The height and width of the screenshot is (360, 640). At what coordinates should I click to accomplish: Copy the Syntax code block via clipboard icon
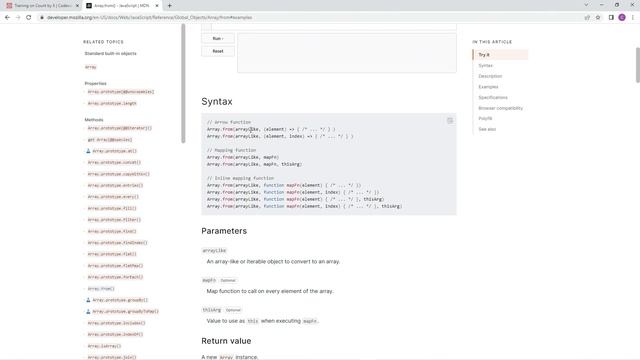coord(450,121)
